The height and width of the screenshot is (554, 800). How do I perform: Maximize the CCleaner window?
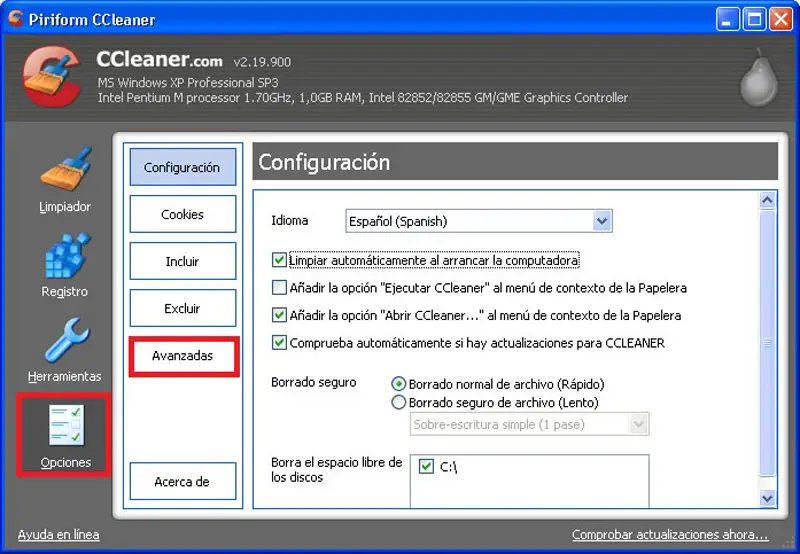tap(754, 20)
